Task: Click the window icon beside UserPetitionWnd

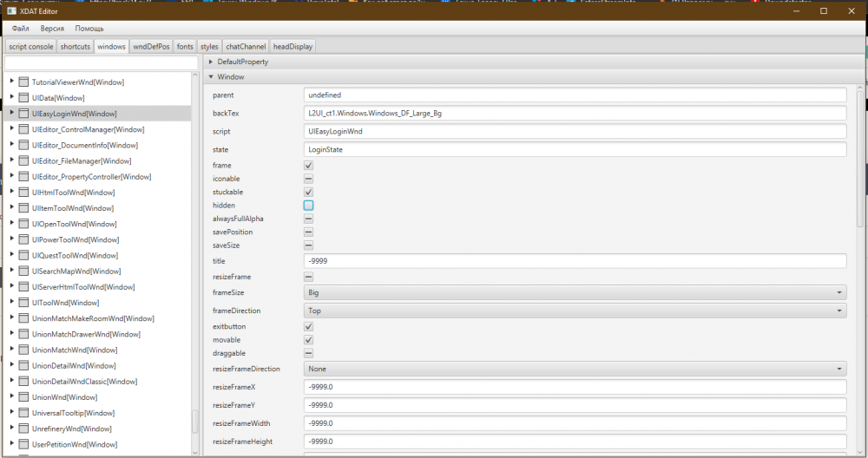Action: [x=23, y=444]
